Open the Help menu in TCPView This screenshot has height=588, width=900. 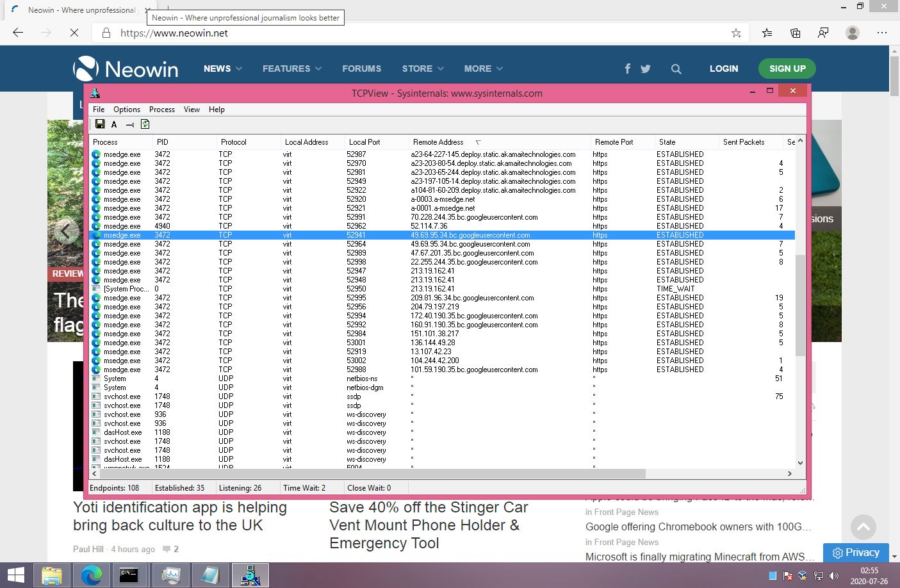pyautogui.click(x=217, y=110)
